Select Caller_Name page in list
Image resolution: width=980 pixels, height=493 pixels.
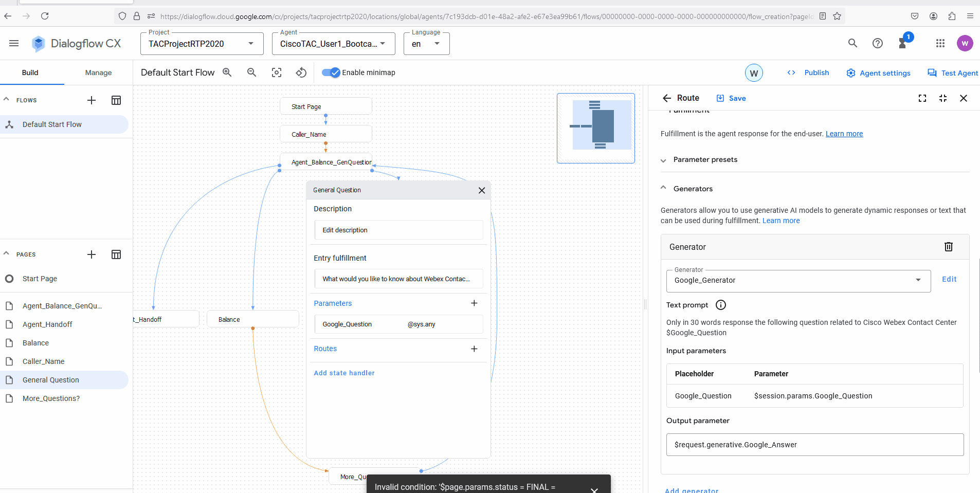click(x=64, y=361)
